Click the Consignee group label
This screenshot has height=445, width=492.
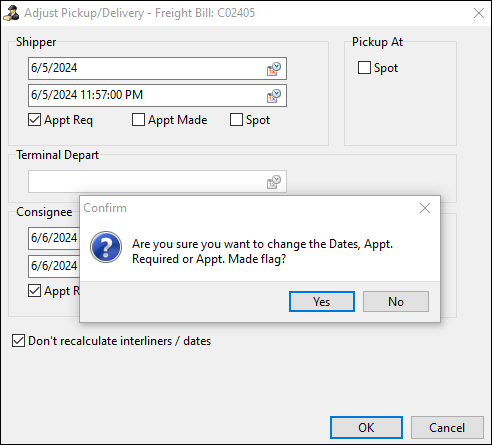coord(44,212)
